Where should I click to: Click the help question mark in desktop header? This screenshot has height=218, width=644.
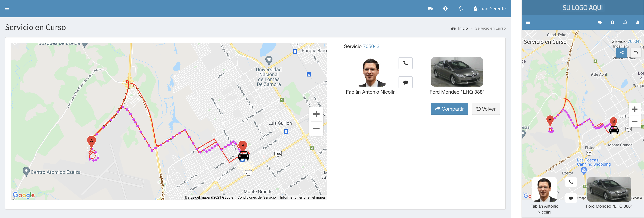point(445,8)
